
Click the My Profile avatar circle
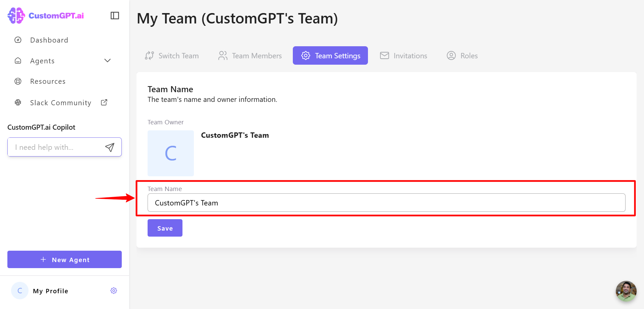20,291
